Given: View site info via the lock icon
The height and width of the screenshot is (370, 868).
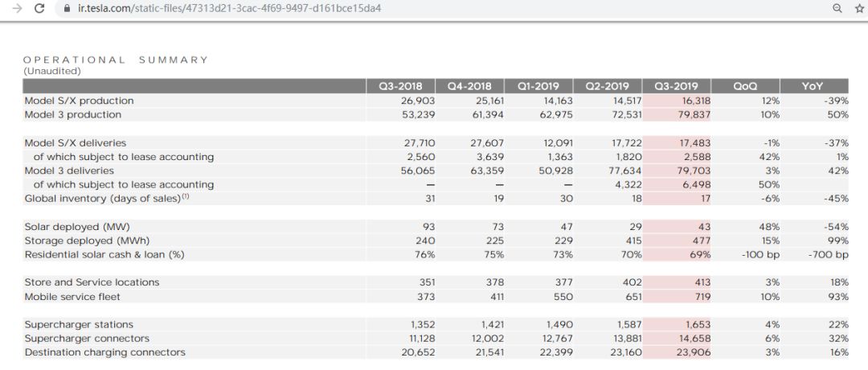Looking at the screenshot, I should coord(68,9).
